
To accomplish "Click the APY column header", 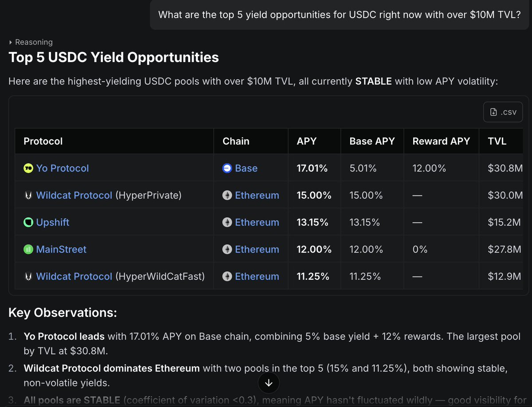I will (307, 141).
